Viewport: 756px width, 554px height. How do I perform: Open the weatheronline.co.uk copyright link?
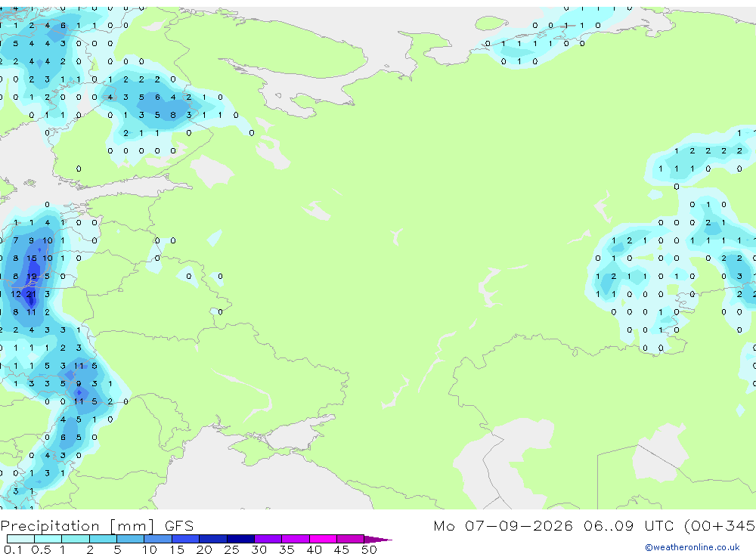(x=692, y=547)
